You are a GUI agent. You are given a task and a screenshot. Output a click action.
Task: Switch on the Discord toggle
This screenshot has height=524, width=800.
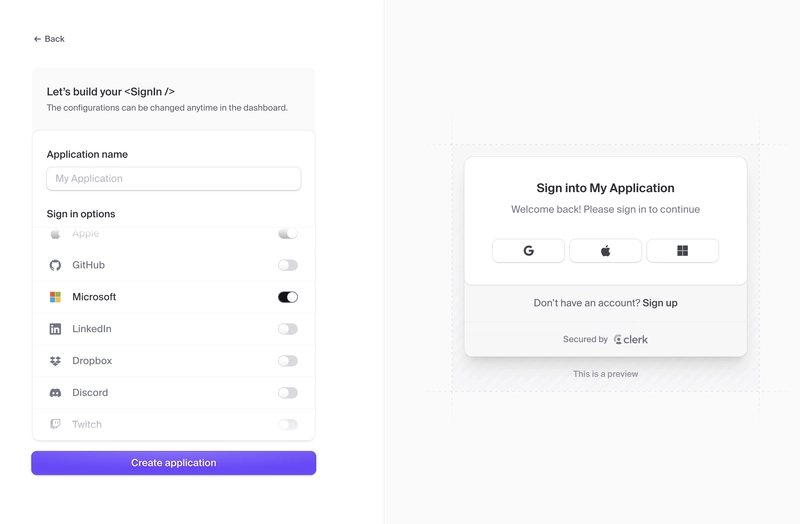point(288,393)
